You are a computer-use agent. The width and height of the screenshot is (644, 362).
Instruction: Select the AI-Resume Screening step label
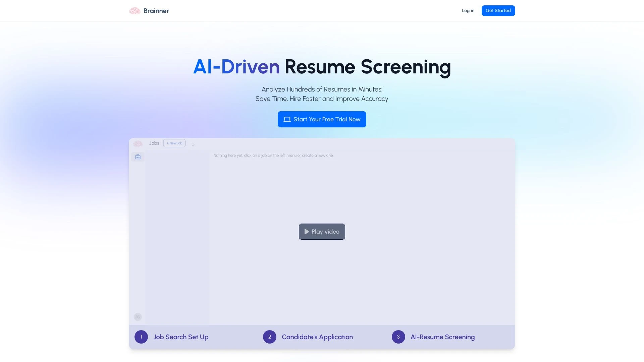coord(442,337)
